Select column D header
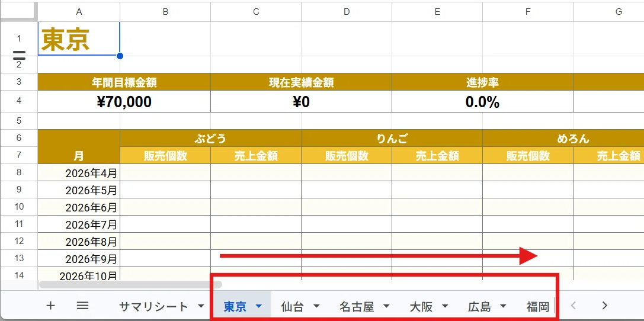The width and height of the screenshot is (644, 321). point(347,12)
